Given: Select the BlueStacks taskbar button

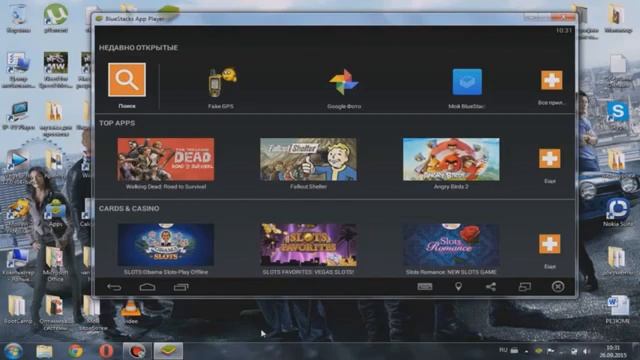Looking at the screenshot, I should point(168,351).
